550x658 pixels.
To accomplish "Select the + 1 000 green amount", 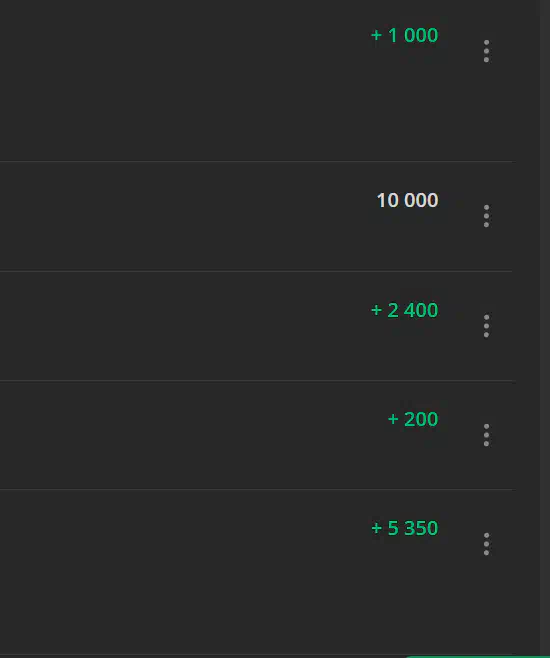I will point(404,35).
